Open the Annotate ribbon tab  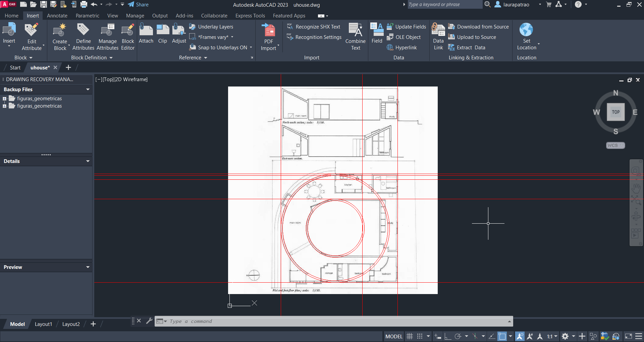57,15
